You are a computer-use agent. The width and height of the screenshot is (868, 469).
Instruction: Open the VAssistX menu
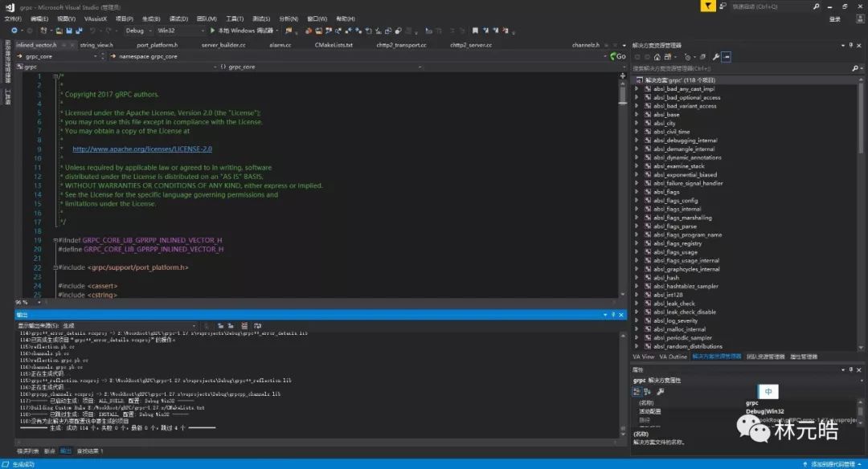94,18
